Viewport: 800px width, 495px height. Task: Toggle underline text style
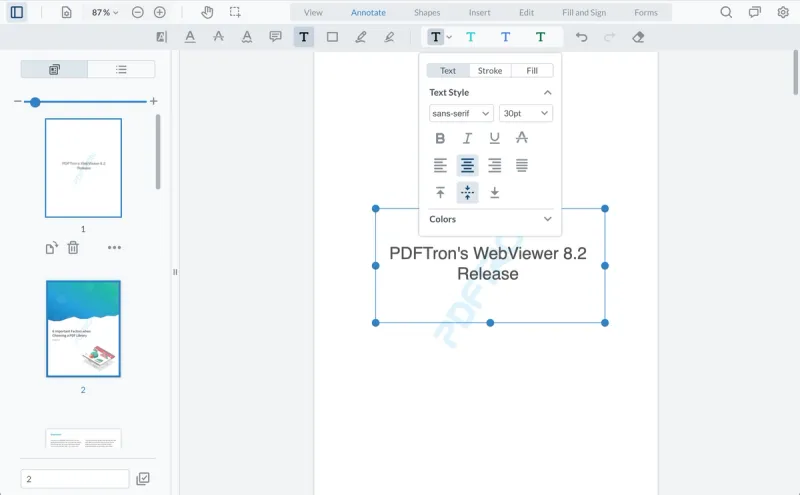[494, 138]
